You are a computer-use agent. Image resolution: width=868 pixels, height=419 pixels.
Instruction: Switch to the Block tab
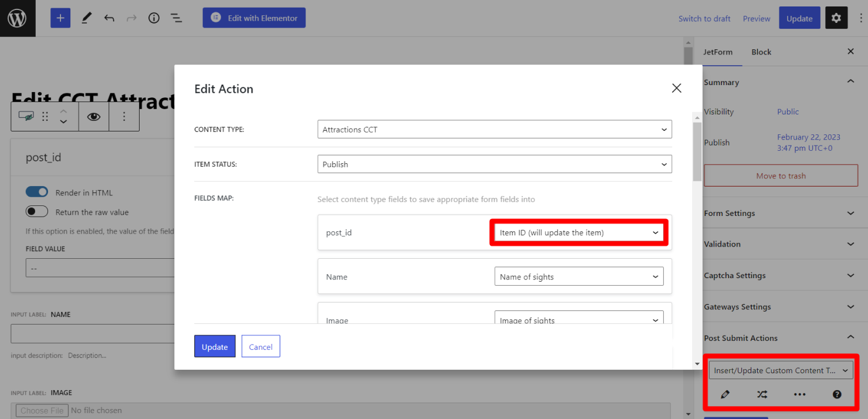pyautogui.click(x=761, y=52)
